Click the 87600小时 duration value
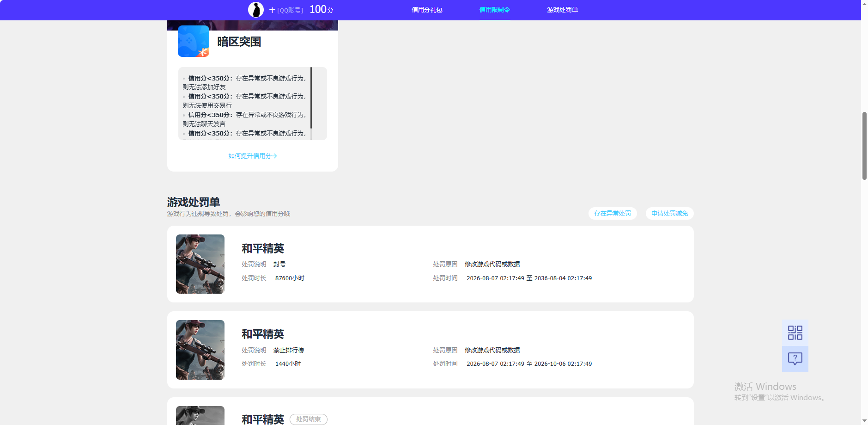This screenshot has height=425, width=868. coord(290,278)
